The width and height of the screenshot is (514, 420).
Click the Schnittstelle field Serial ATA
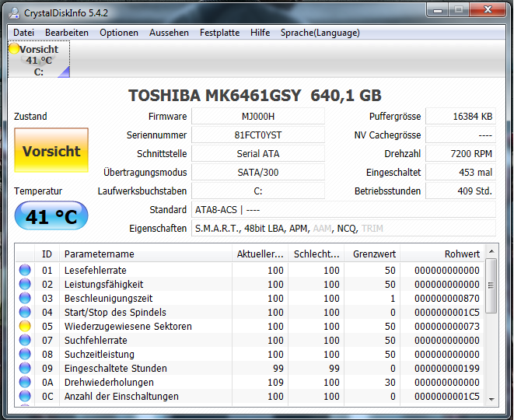click(258, 154)
